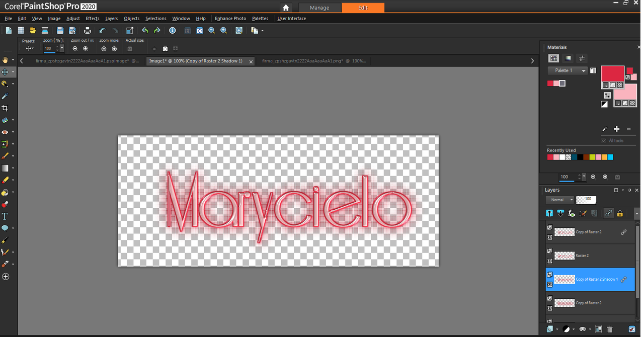Open the Layers toolbar overflow dropdown
Viewport: 644px width, 337px height.
[637, 213]
